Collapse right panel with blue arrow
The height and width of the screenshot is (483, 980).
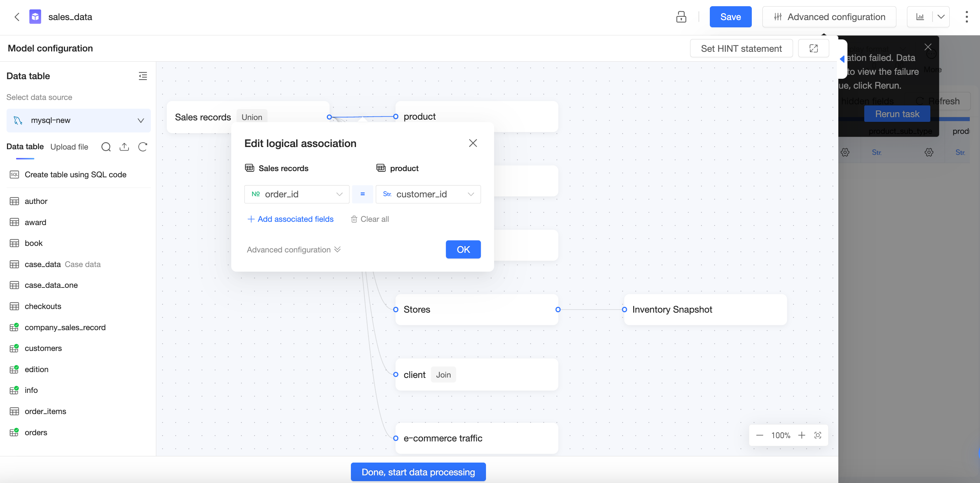[x=842, y=59]
